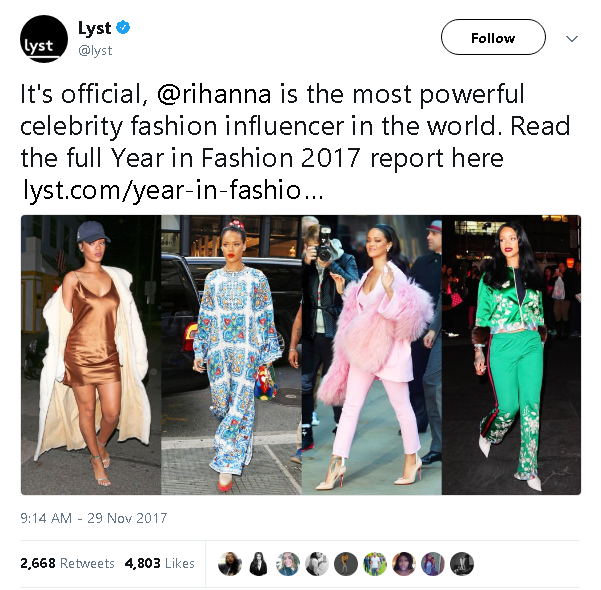Open the @rihanna mention
601x590 pixels.
(213, 94)
